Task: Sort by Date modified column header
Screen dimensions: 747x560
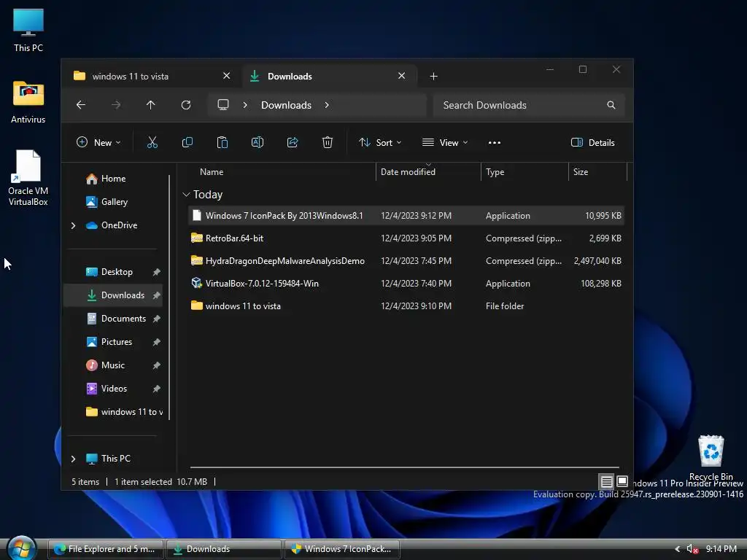Action: tap(428, 172)
